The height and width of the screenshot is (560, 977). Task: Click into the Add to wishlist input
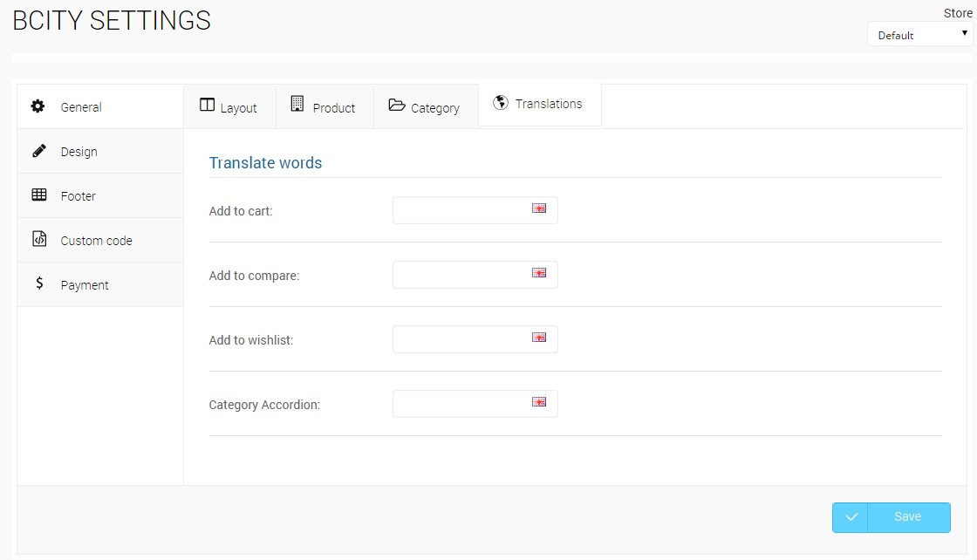461,339
